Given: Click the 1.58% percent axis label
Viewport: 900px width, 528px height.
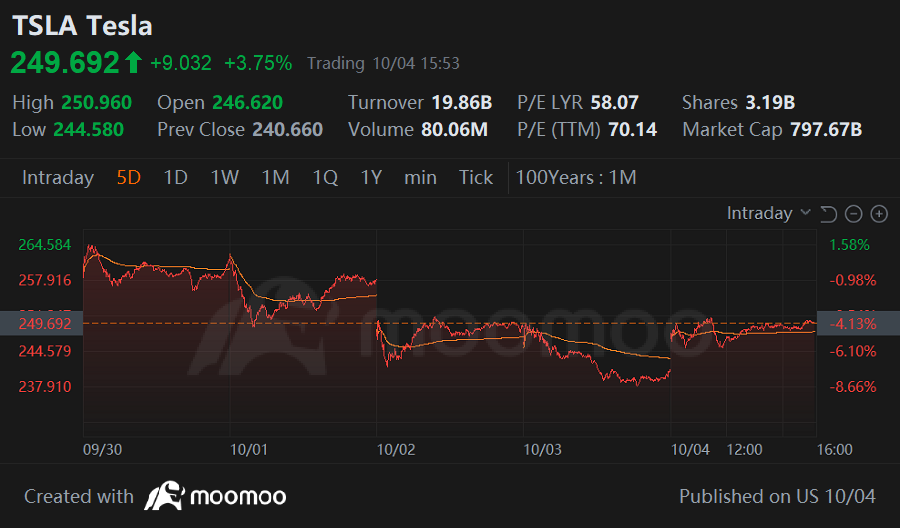Looking at the screenshot, I should [x=849, y=245].
